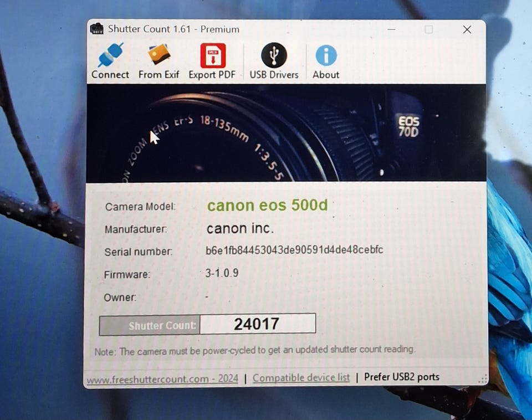Click the shutter count value 24017
Image resolution: width=532 pixels, height=420 pixels.
(258, 324)
